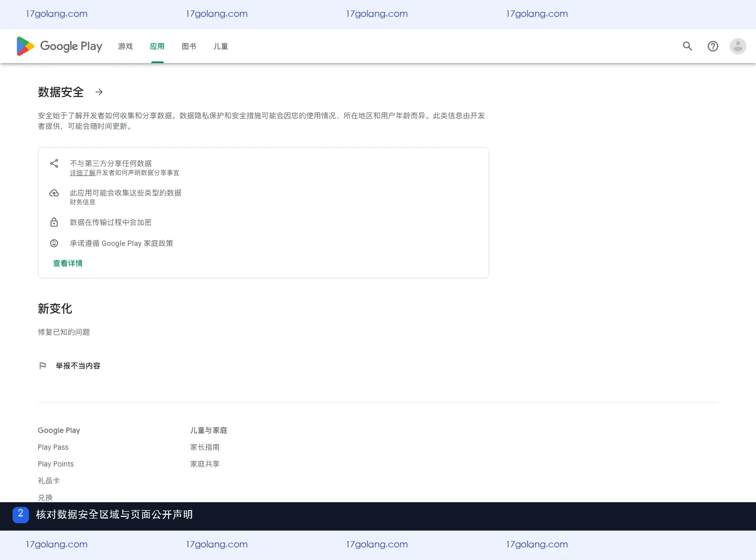Open the Play Pass footer link

pyautogui.click(x=53, y=447)
